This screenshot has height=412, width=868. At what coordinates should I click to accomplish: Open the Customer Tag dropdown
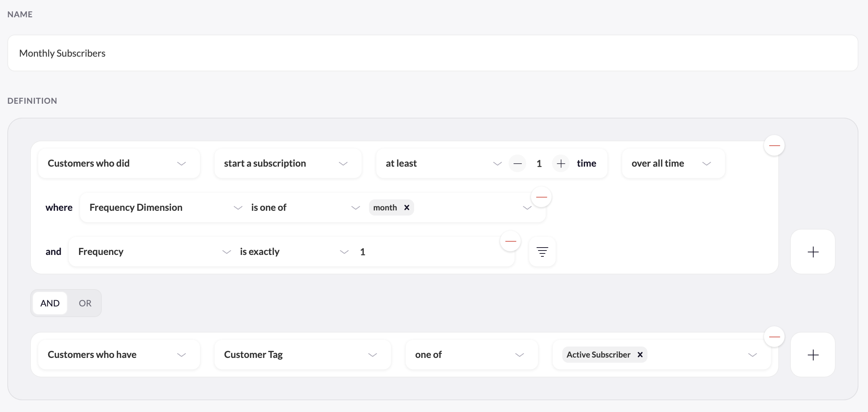pos(302,355)
